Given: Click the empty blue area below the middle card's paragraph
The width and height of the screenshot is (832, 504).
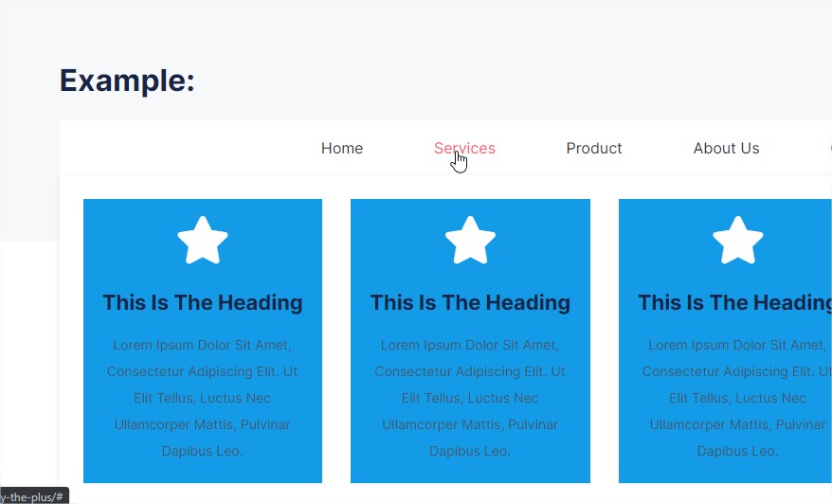Looking at the screenshot, I should 470,471.
